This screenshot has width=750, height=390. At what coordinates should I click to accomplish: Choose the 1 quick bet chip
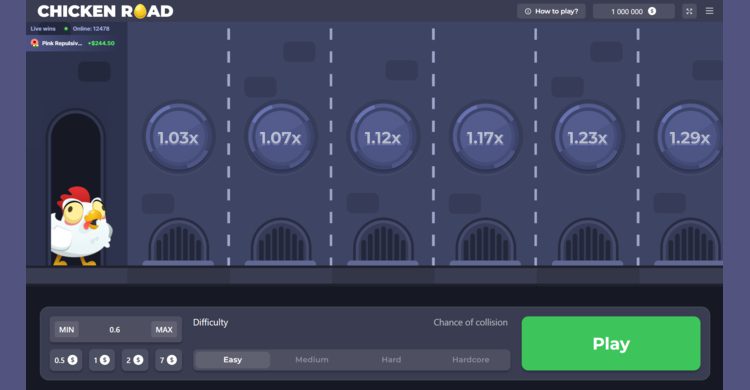pyautogui.click(x=101, y=360)
